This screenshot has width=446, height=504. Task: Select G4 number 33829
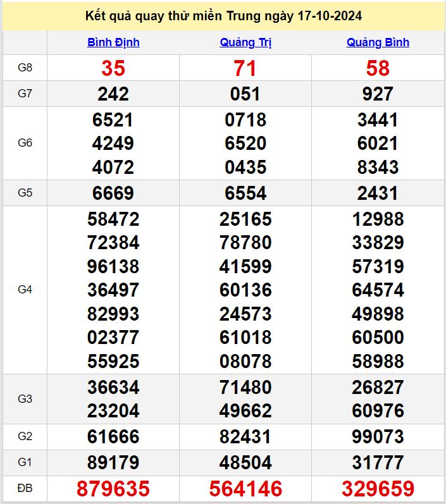[378, 243]
